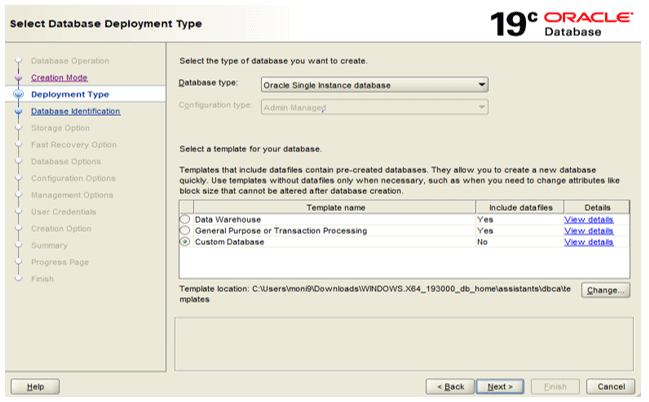This screenshot has height=402, width=649.
Task: Open the Database type dropdown
Action: click(373, 85)
